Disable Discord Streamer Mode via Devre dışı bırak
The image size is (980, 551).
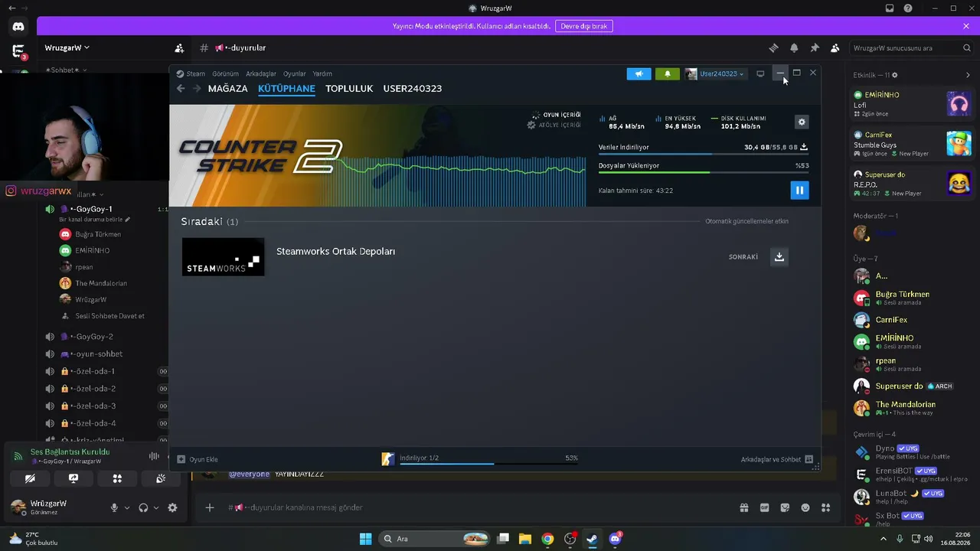tap(584, 26)
